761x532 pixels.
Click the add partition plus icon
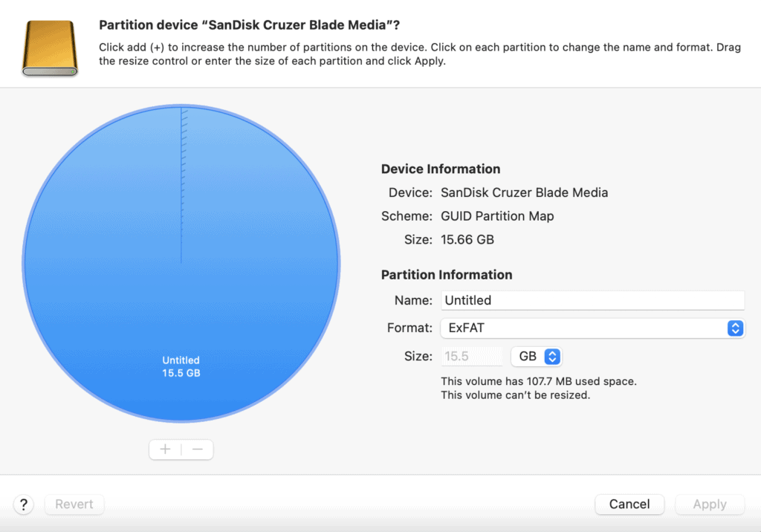(164, 449)
